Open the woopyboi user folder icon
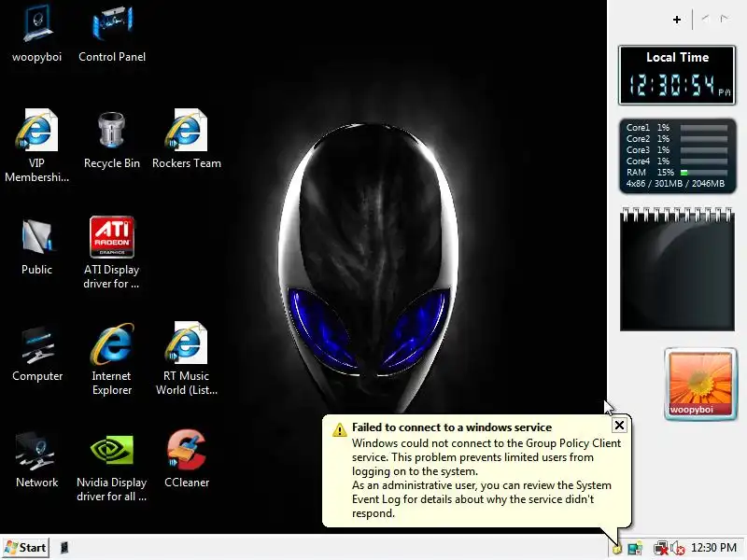Screen dimensions: 747x560 point(36,35)
